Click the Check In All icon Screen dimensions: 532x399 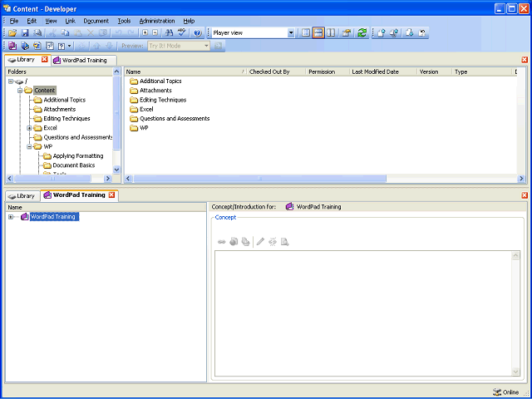394,33
